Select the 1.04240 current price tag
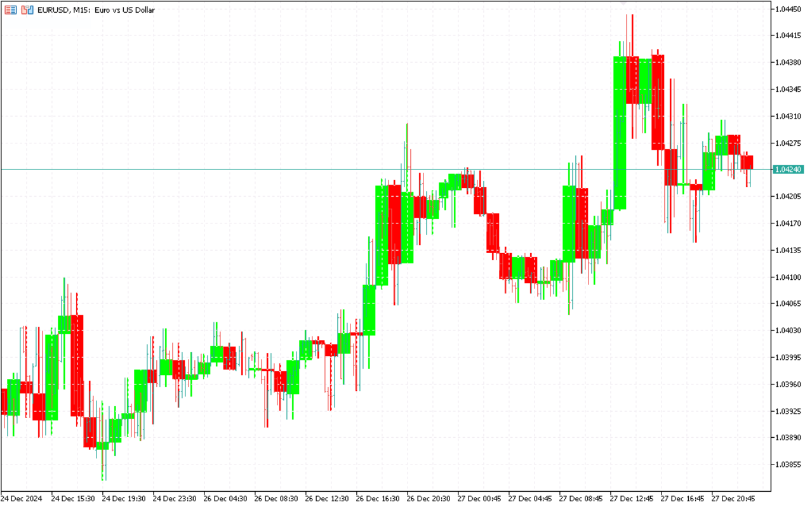 788,169
